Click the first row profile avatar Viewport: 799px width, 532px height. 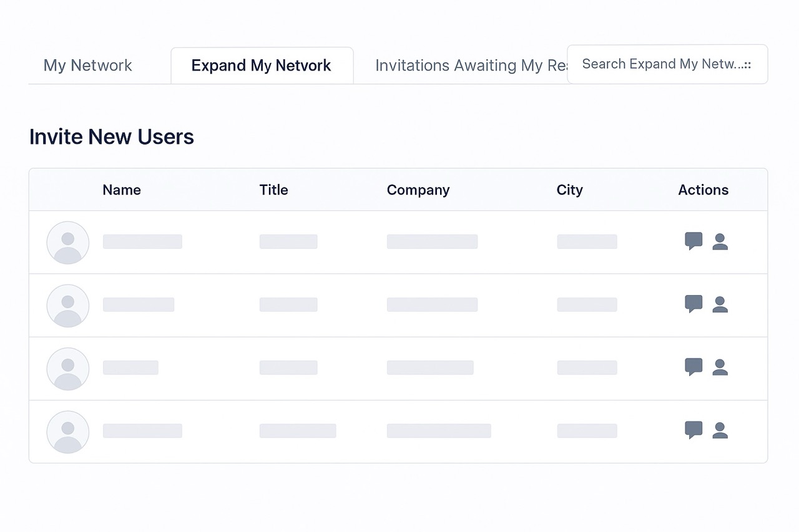tap(68, 243)
